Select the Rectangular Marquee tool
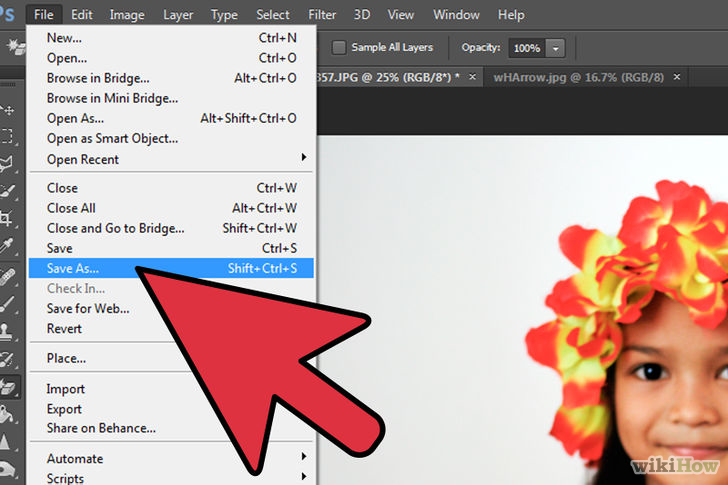 pos(7,136)
